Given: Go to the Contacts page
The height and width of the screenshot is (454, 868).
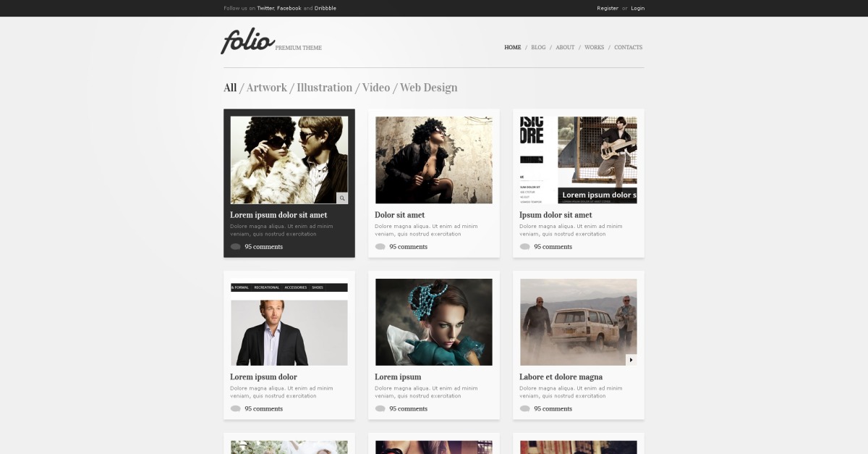Looking at the screenshot, I should (x=629, y=48).
